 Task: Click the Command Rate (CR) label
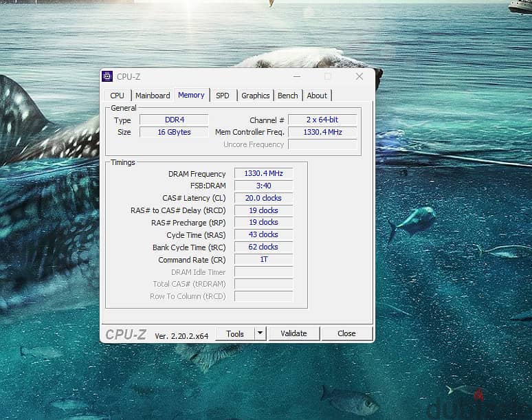pyautogui.click(x=192, y=260)
